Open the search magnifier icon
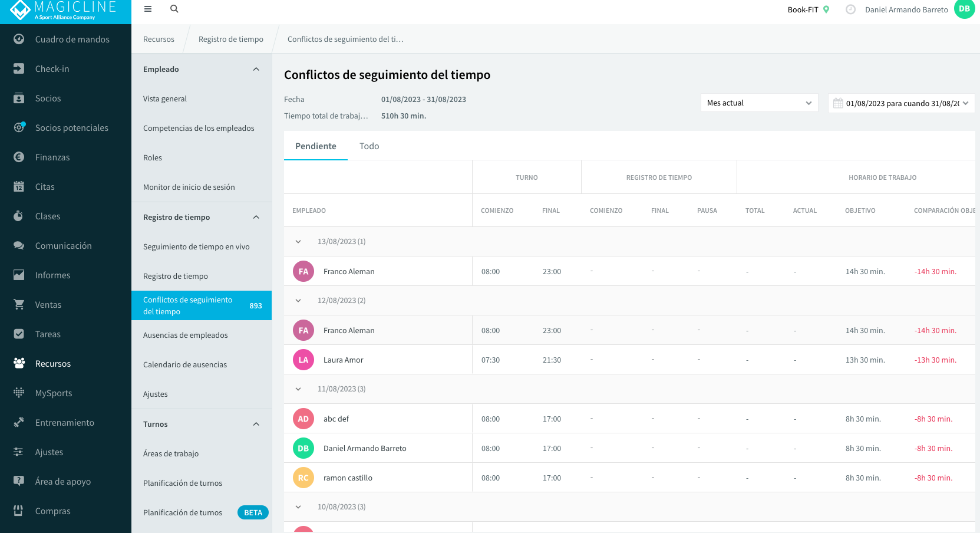The image size is (980, 533). tap(174, 9)
